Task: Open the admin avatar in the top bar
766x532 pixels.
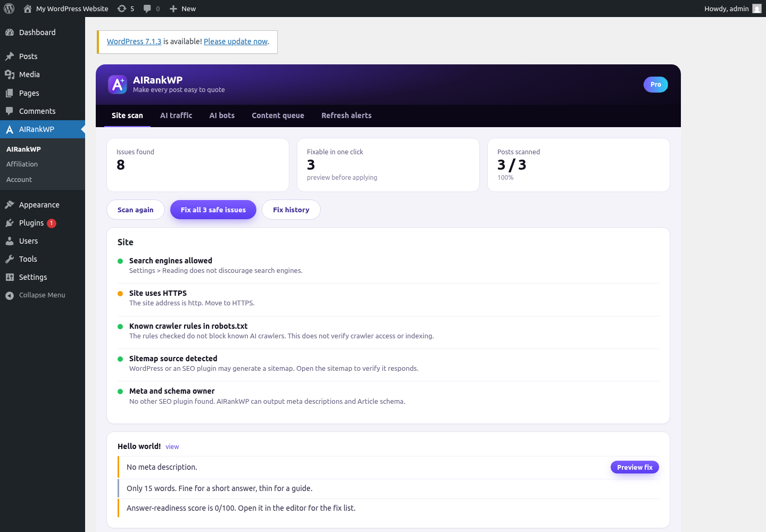Action: tap(757, 9)
